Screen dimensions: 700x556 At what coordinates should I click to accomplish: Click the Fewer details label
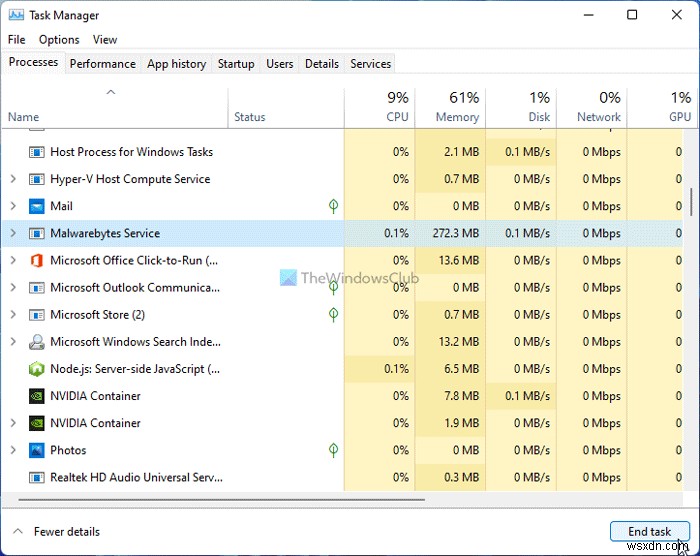[x=67, y=532]
